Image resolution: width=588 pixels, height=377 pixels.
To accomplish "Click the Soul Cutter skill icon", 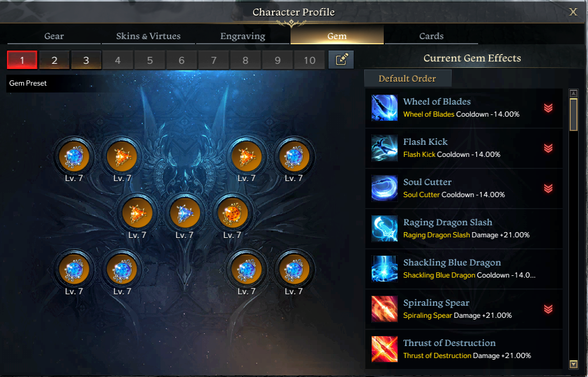I will tap(384, 188).
